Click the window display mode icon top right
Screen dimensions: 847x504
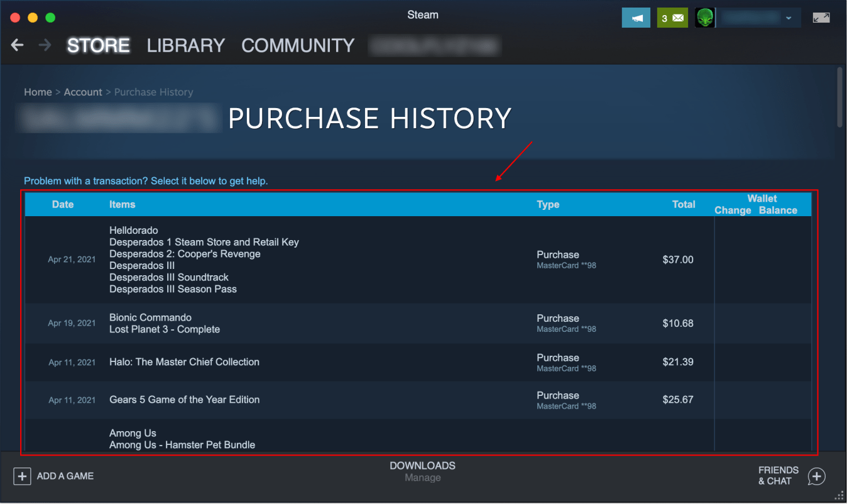[821, 18]
